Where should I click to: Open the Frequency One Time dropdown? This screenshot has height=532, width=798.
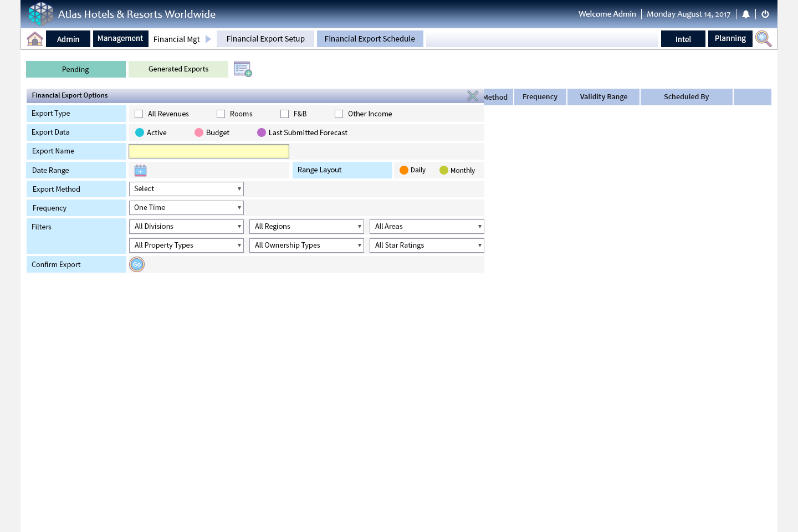coord(186,208)
